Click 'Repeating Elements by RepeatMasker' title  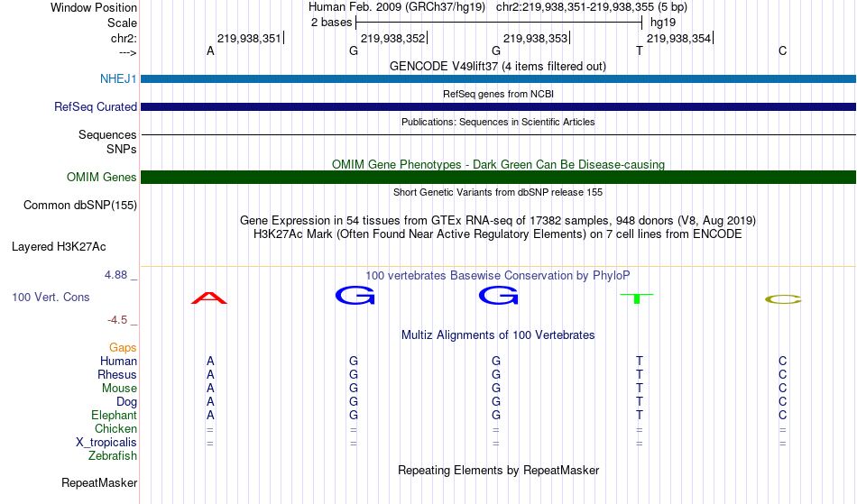pyautogui.click(x=499, y=470)
